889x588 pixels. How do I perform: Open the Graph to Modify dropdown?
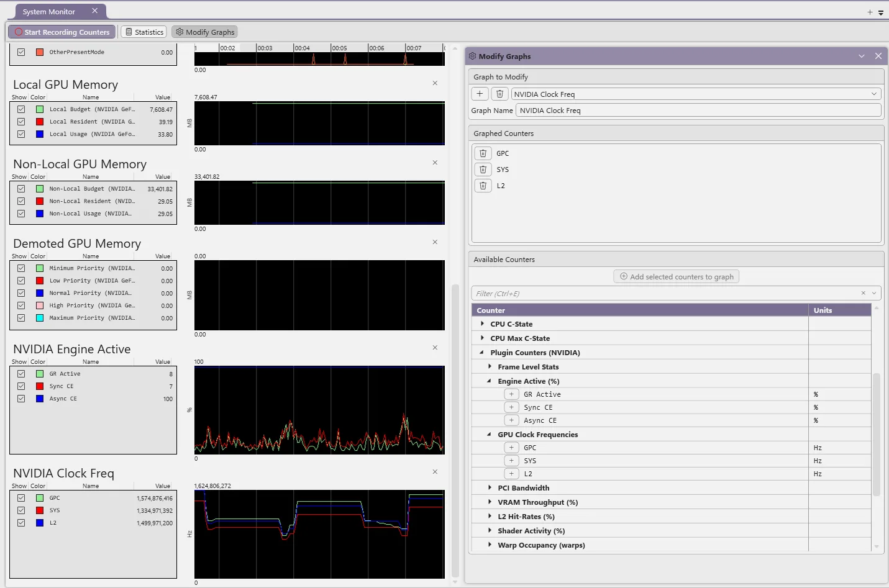tap(873, 94)
